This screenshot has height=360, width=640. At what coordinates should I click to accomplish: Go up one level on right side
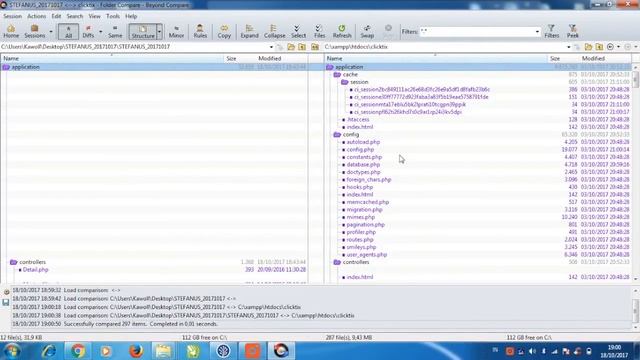[x=599, y=47]
